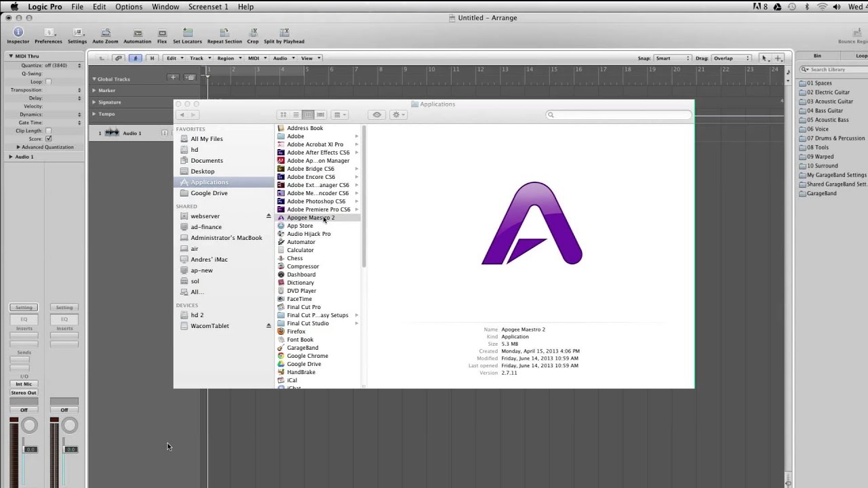Viewport: 868px width, 488px height.
Task: Click the Split by Playhead icon
Action: tap(283, 33)
